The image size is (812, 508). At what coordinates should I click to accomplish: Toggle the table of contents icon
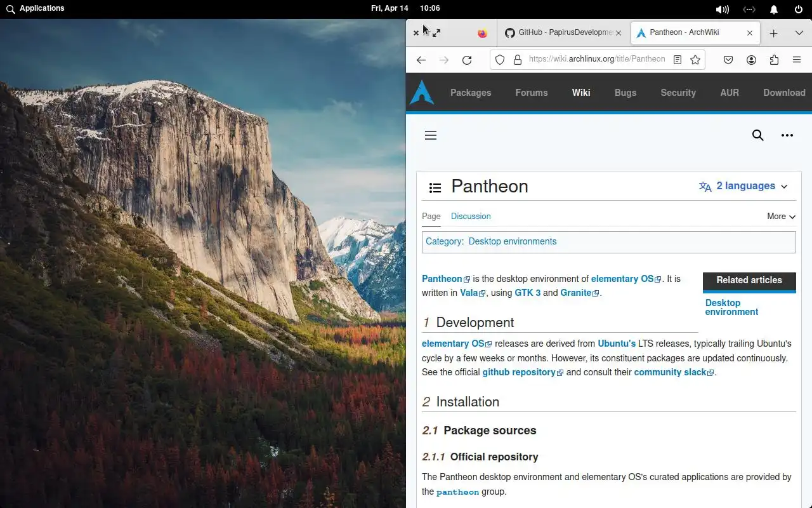pos(435,187)
